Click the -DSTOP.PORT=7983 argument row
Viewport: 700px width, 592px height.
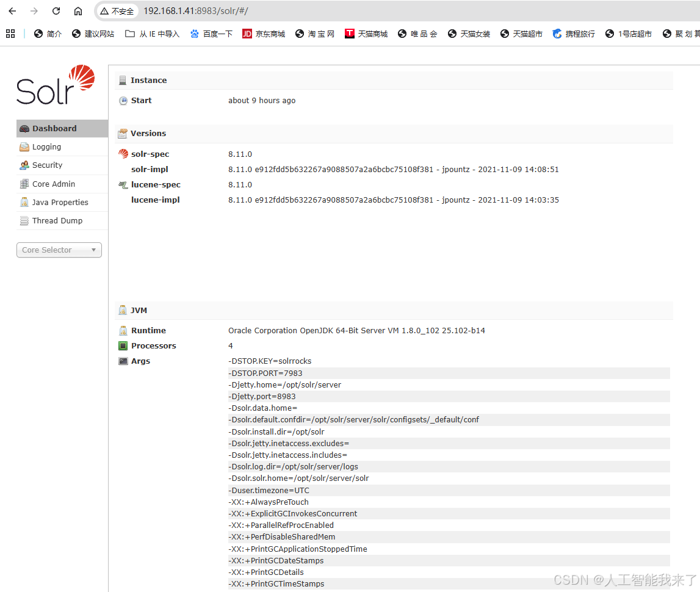click(449, 374)
